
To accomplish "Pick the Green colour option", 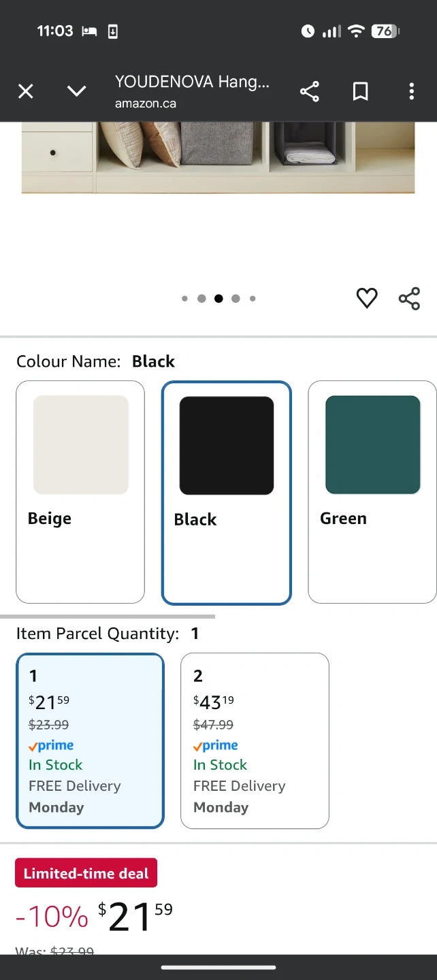I will [372, 491].
